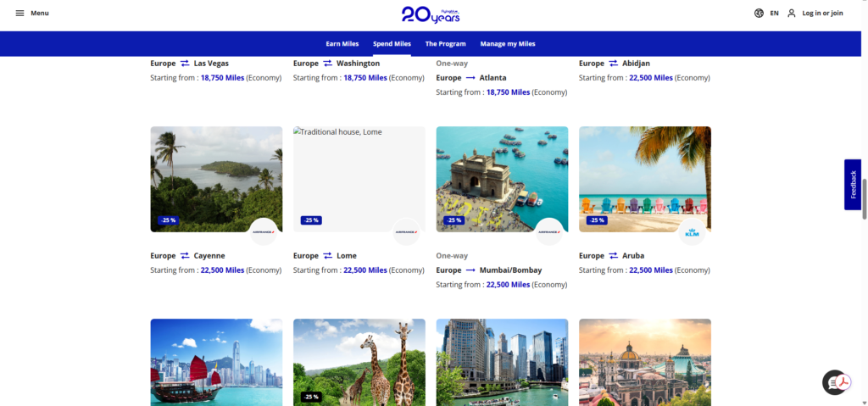The image size is (868, 406).
Task: Open the Feedback side tab
Action: [853, 185]
